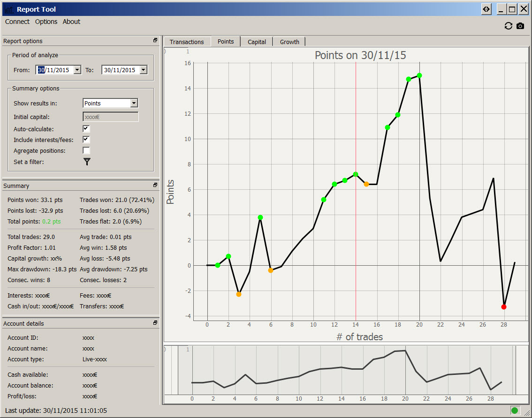Undock the Report options panel
The image size is (532, 418).
(155, 41)
